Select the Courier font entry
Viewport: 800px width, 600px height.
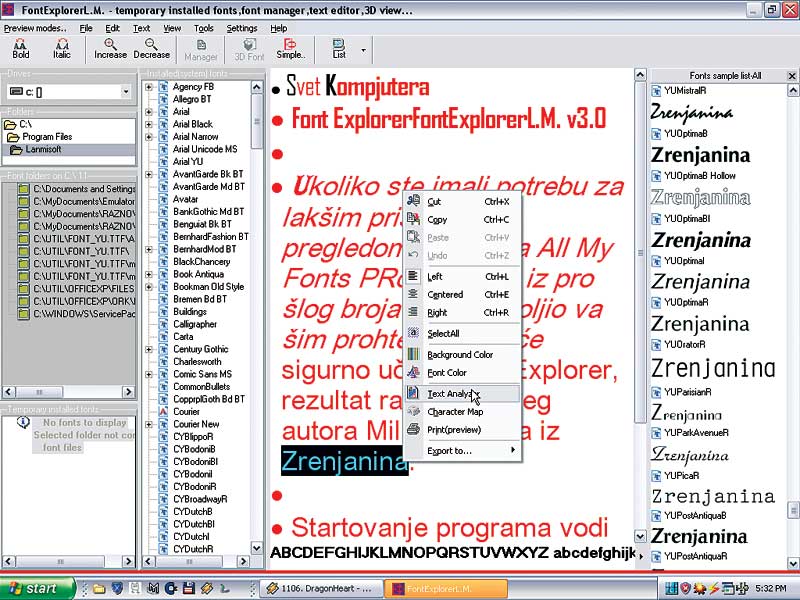186,411
